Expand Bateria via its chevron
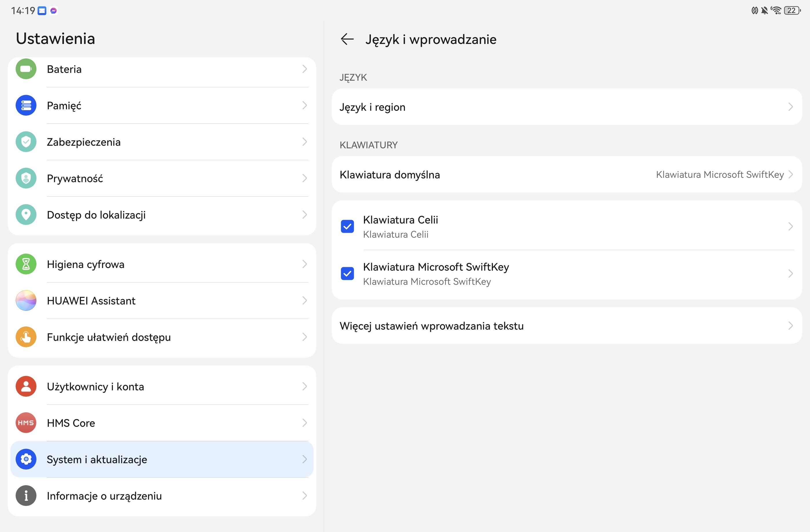 pos(305,69)
